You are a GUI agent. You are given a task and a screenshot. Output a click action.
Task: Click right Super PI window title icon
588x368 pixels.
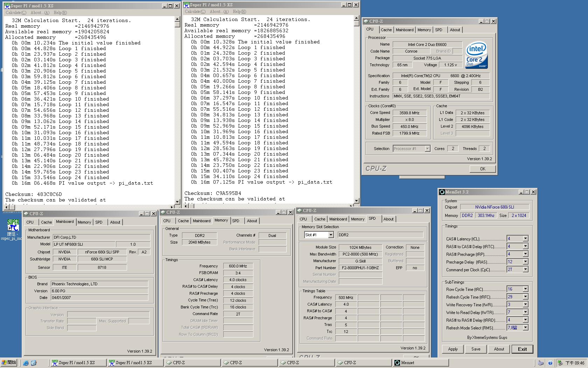click(x=186, y=5)
